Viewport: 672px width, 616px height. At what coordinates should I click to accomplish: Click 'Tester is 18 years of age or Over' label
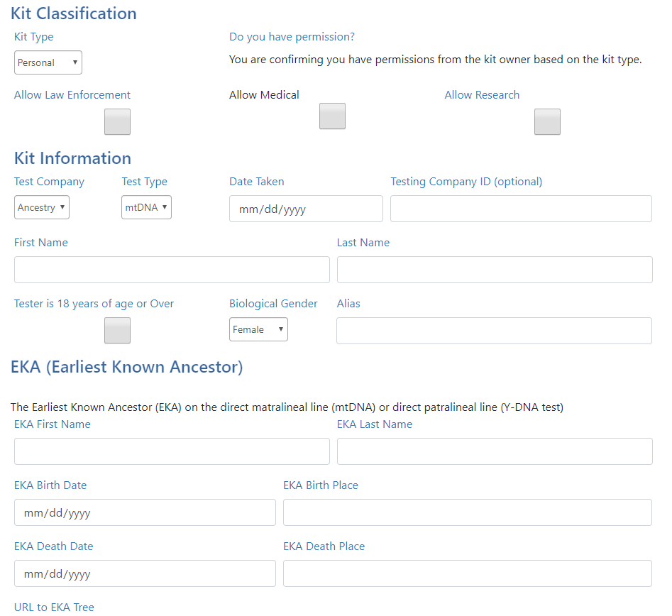pyautogui.click(x=94, y=304)
